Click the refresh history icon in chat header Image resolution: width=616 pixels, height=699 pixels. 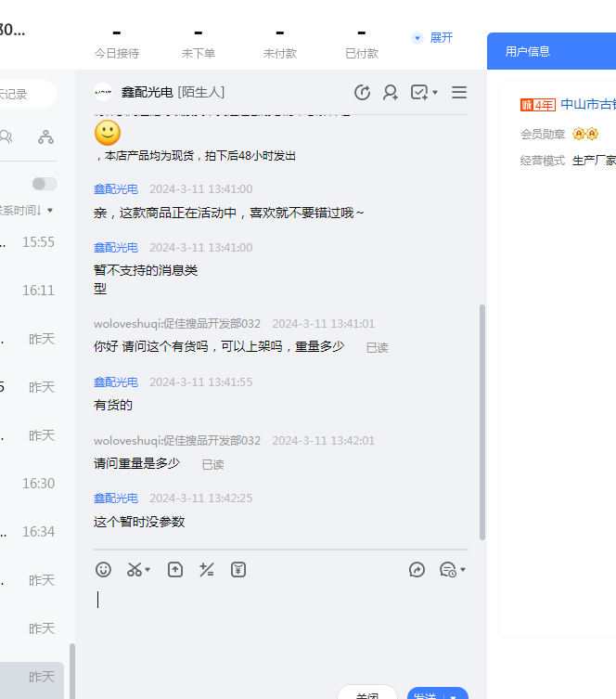(x=363, y=92)
